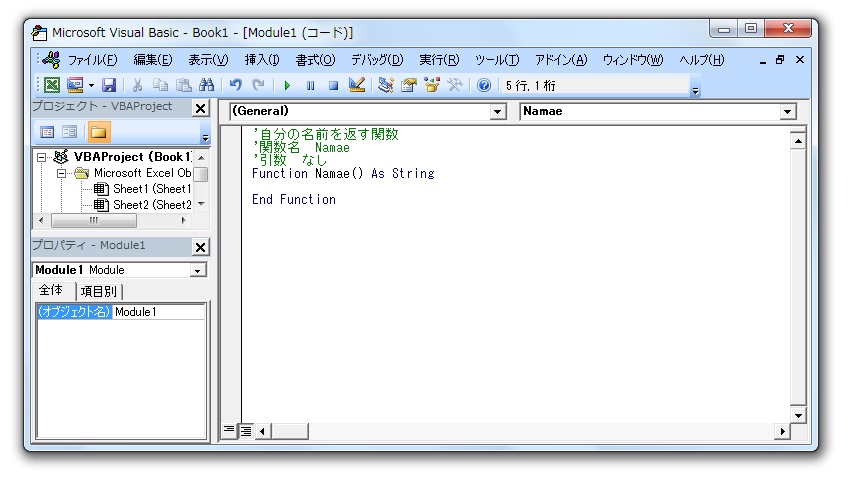Open the 実行(R) menu
Screen dimensions: 852x482
point(439,60)
